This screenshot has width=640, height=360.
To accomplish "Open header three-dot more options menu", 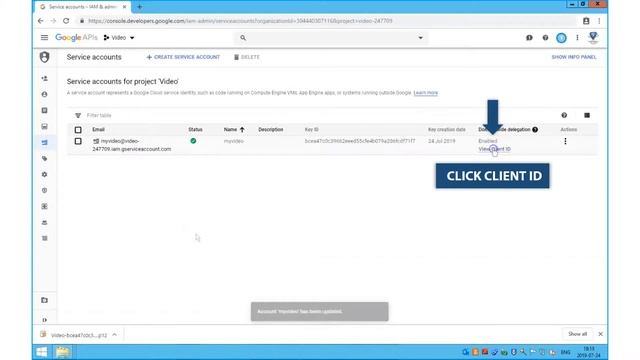I will (577, 38).
